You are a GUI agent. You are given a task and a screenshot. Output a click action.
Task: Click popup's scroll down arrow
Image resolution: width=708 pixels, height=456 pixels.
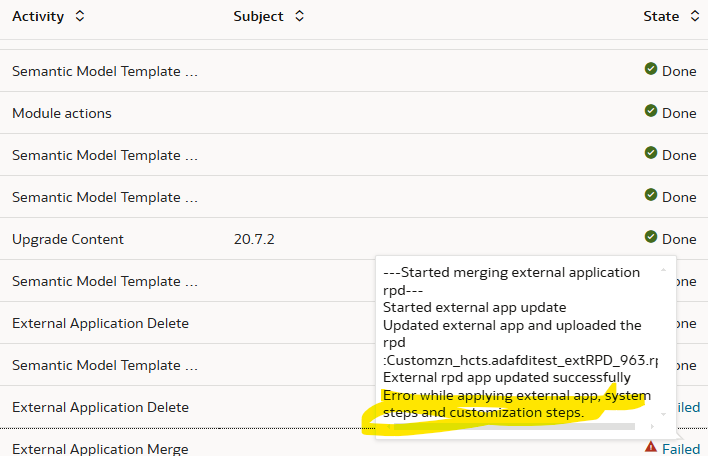point(663,414)
